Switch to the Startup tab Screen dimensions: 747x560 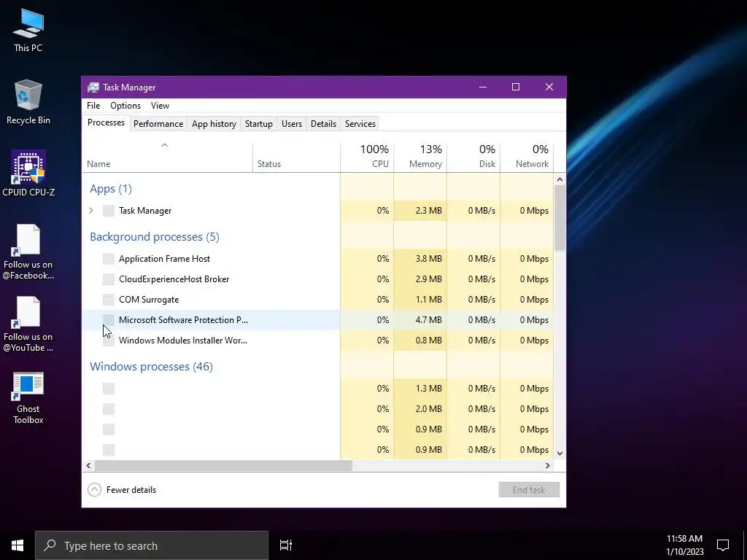[x=259, y=124]
